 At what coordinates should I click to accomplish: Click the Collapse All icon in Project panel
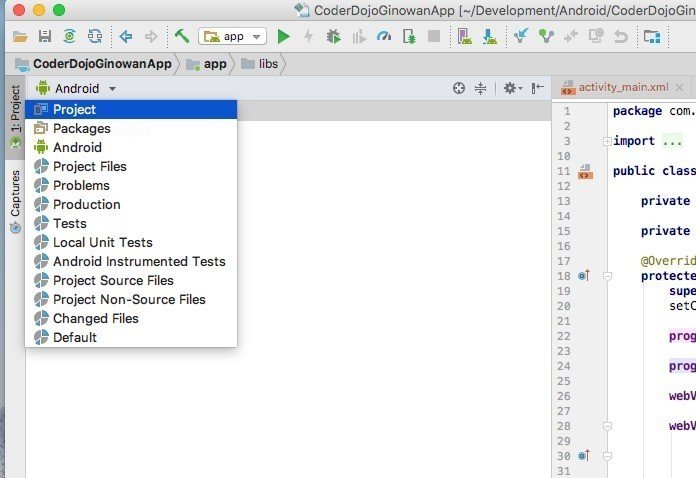480,88
